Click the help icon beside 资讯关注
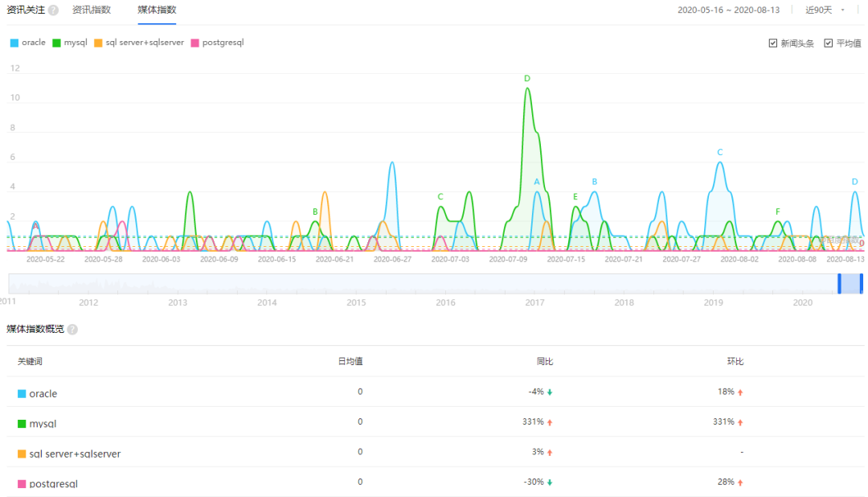Viewport: 868px width, 497px height. 53,10
